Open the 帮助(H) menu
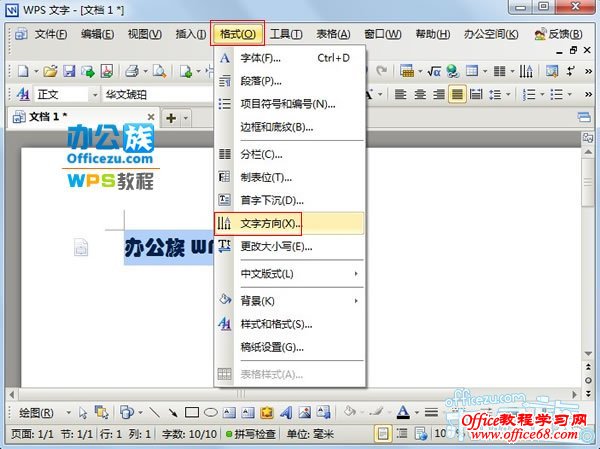Viewport: 600px width, 449px height. click(x=432, y=34)
